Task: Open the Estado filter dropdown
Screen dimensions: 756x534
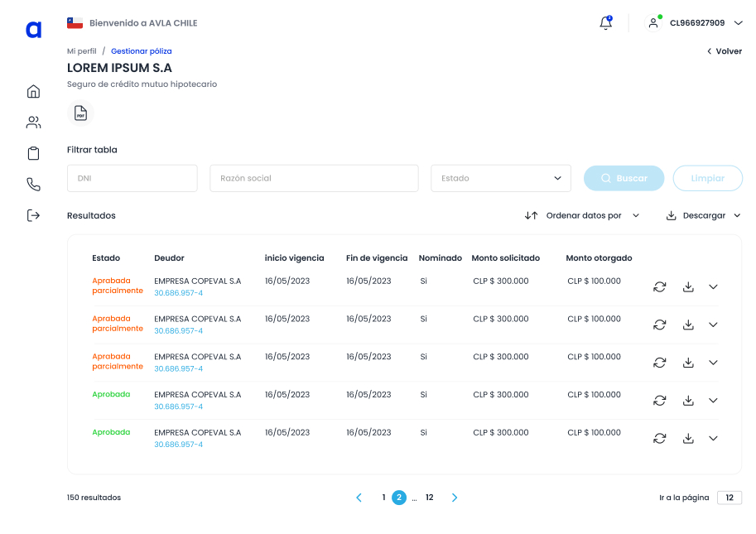Action: pos(500,178)
